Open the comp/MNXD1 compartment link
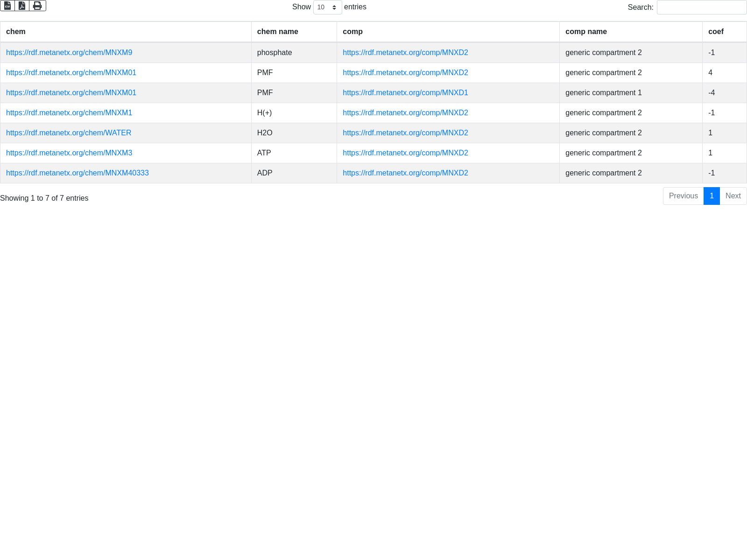Screen dimensions: 747x560 405,93
